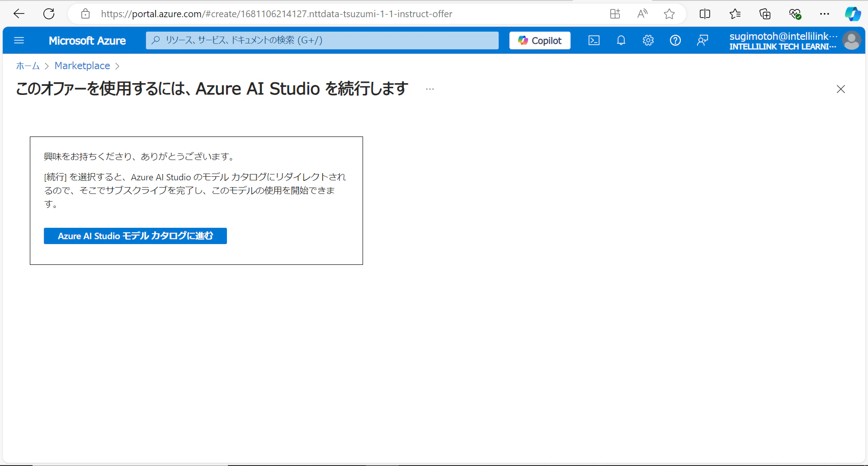Go to the ホーム breadcrumb
The width and height of the screenshot is (868, 466).
[28, 66]
